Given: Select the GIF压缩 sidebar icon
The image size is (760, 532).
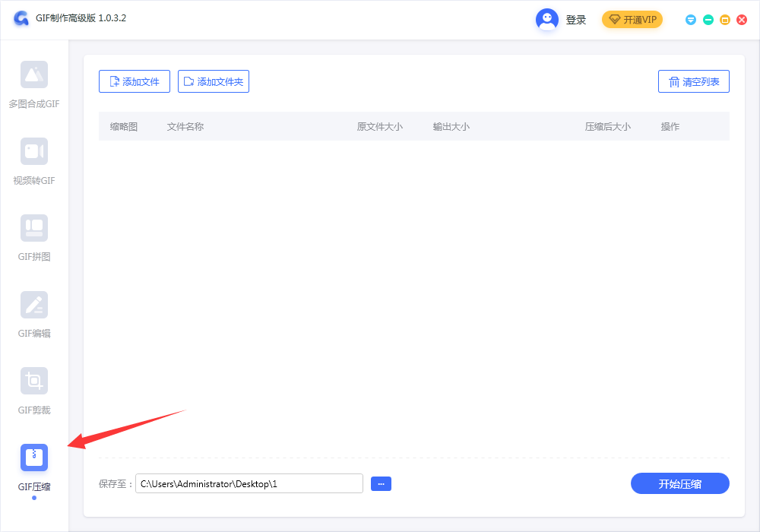Looking at the screenshot, I should tap(34, 458).
